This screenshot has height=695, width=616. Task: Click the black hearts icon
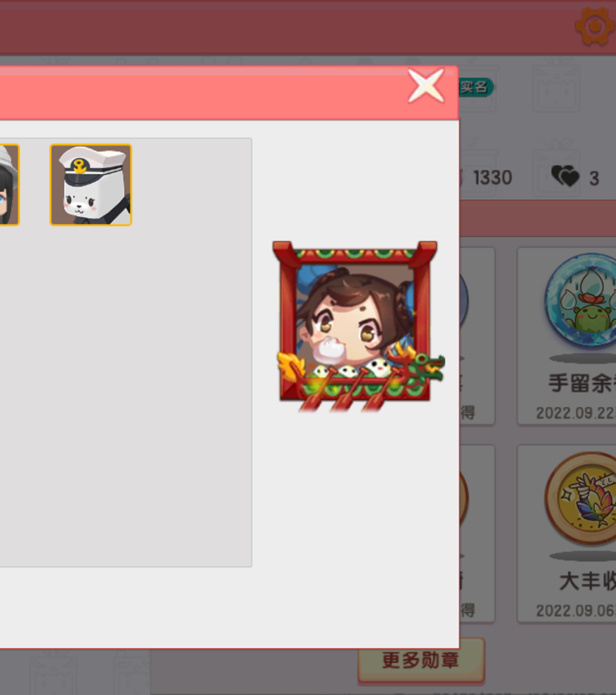click(565, 176)
